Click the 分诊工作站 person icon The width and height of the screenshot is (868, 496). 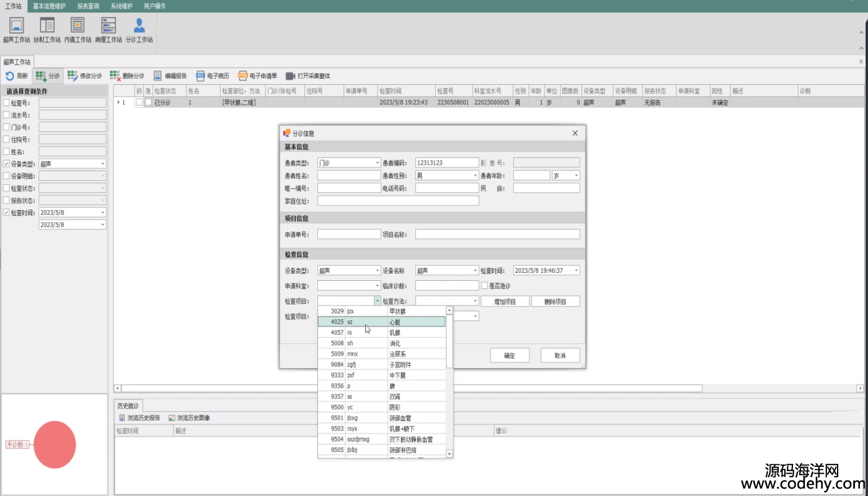pyautogui.click(x=139, y=26)
